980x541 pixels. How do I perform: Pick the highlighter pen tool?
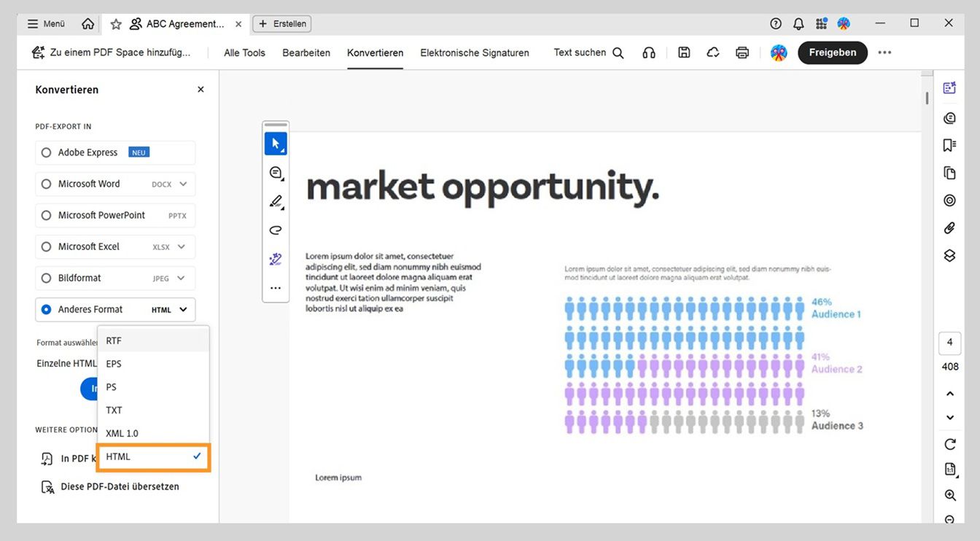coord(276,201)
